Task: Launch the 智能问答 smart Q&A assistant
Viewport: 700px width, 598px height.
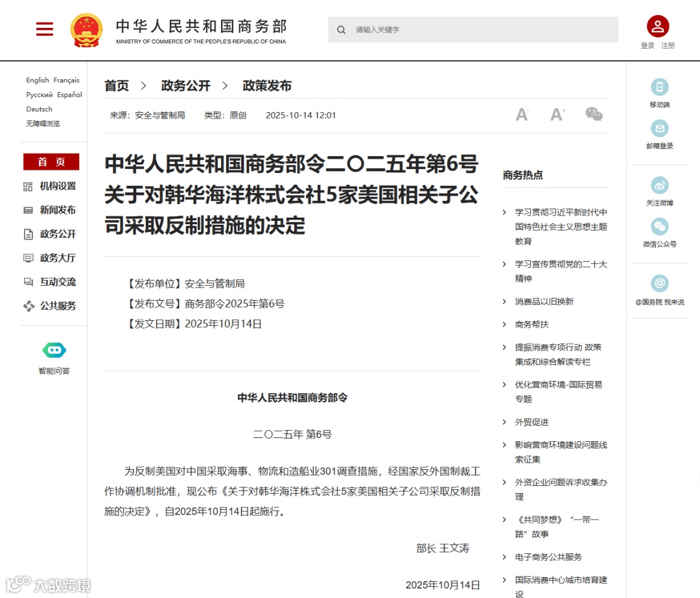Action: point(54,350)
